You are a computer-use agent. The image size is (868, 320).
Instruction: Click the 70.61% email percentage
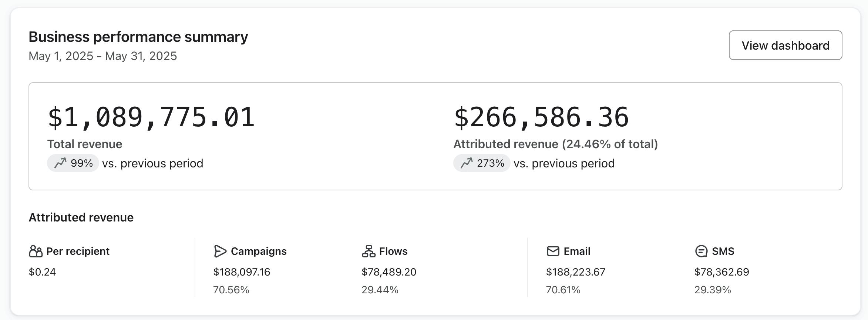pyautogui.click(x=563, y=290)
